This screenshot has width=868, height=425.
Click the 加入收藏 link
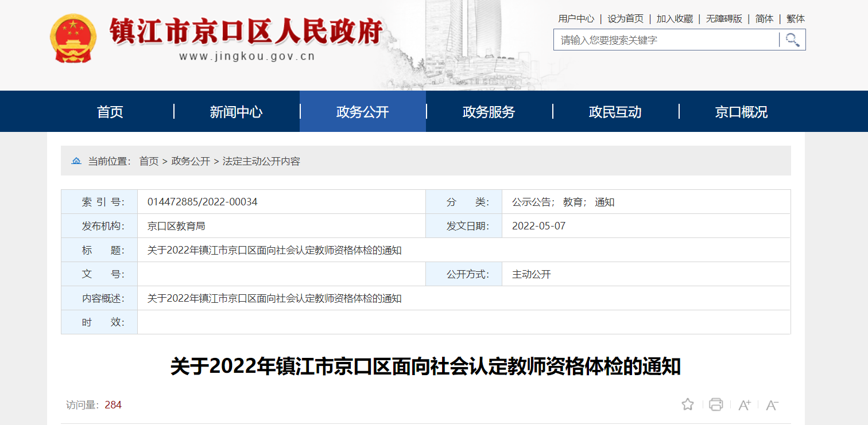[x=675, y=19]
